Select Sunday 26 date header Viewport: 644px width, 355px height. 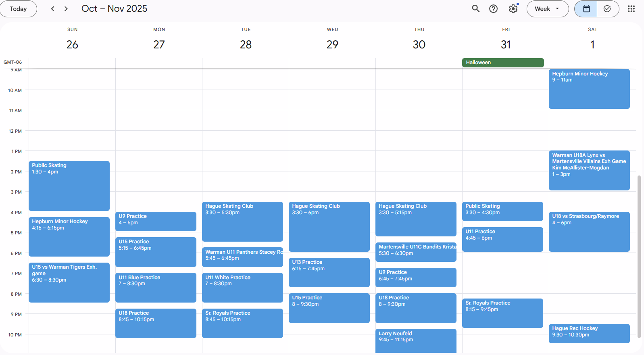(x=73, y=44)
